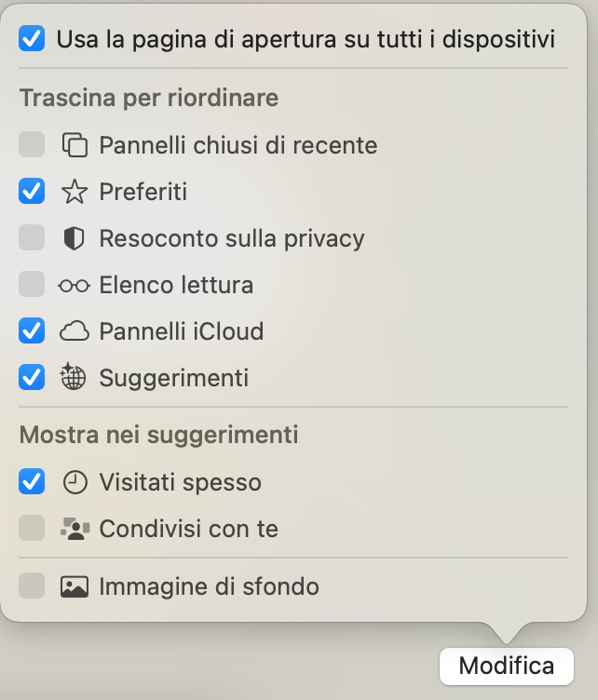Click the shield icon for Resoconto sulla privacy
598x700 pixels.
[x=74, y=238]
